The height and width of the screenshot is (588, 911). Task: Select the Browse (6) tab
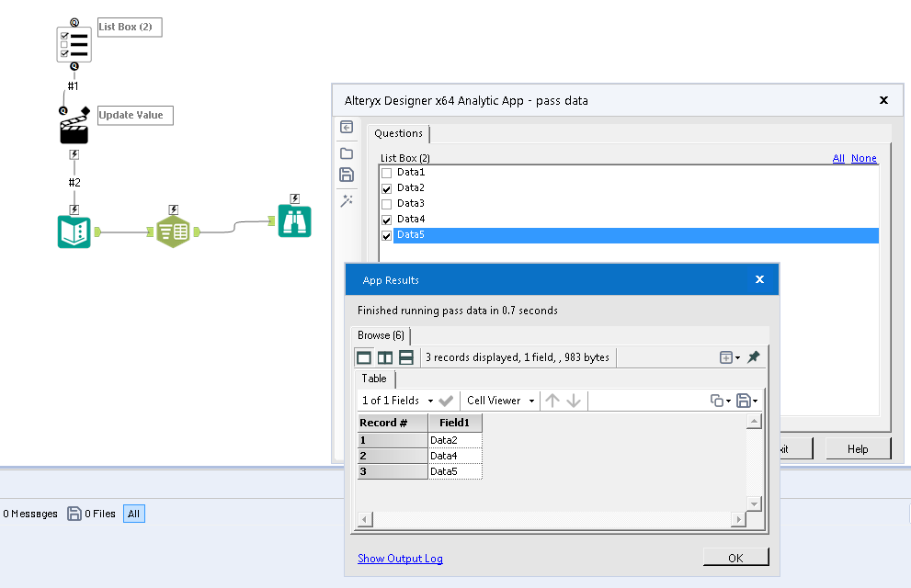click(x=381, y=335)
